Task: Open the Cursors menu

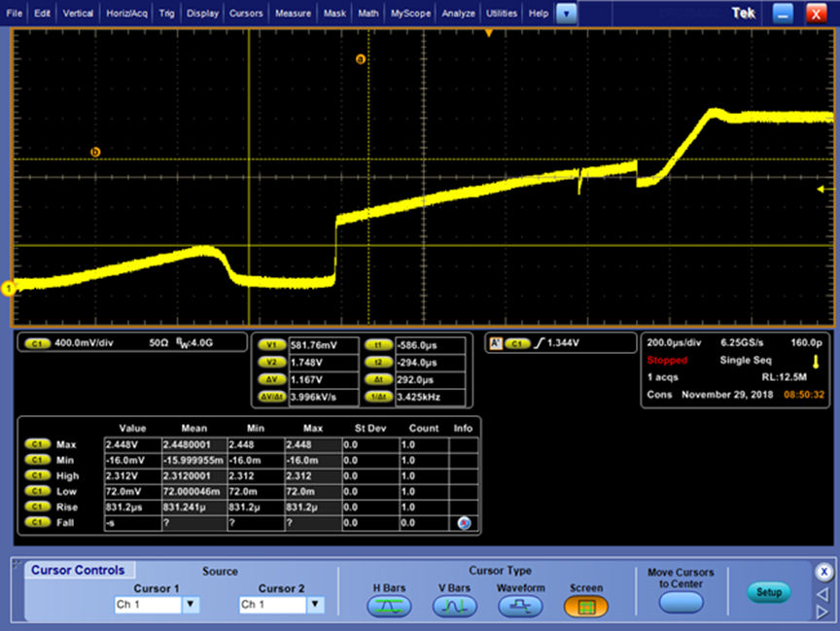Action: tap(246, 14)
